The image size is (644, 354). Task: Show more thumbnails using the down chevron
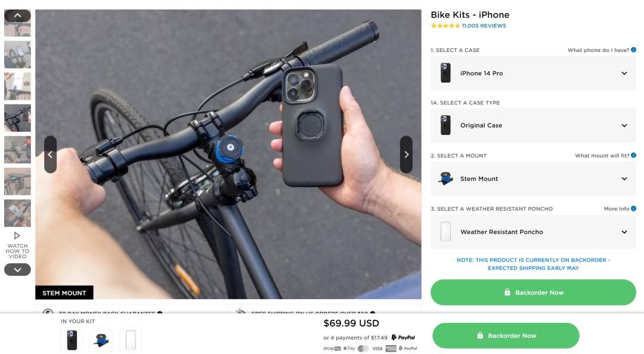(x=18, y=269)
